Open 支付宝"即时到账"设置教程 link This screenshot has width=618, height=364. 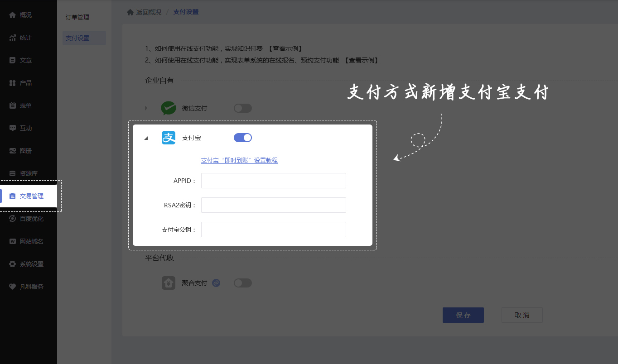pyautogui.click(x=239, y=160)
